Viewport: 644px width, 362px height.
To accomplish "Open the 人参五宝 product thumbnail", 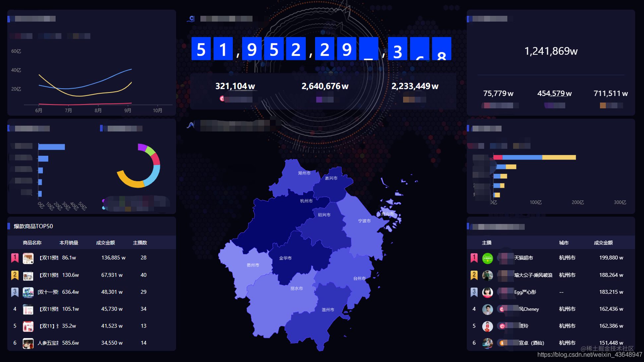I will 28,343.
